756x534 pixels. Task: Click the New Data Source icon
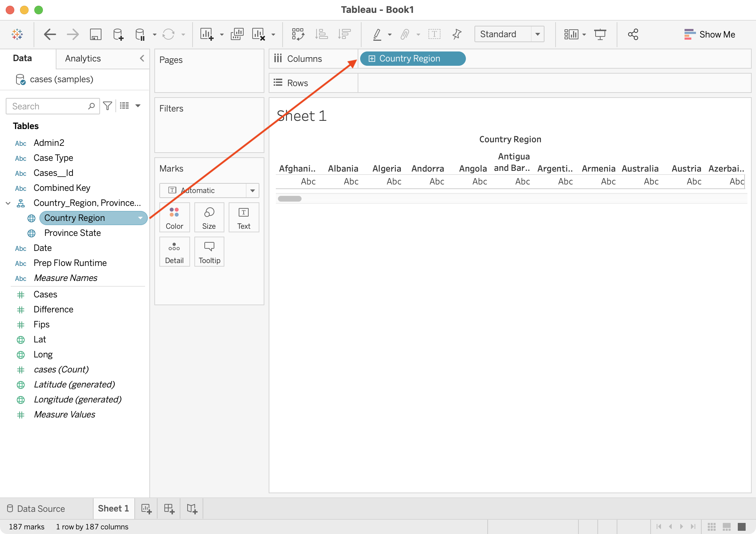[118, 34]
